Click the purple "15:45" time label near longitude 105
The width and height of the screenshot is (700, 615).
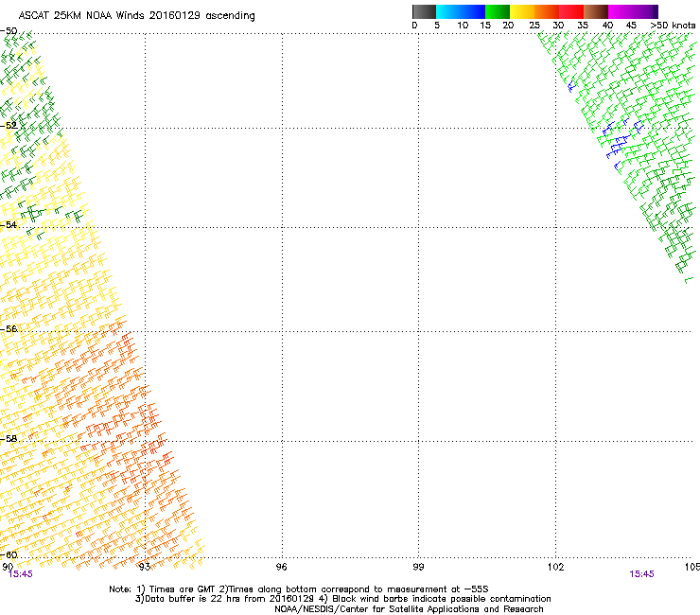[x=642, y=574]
